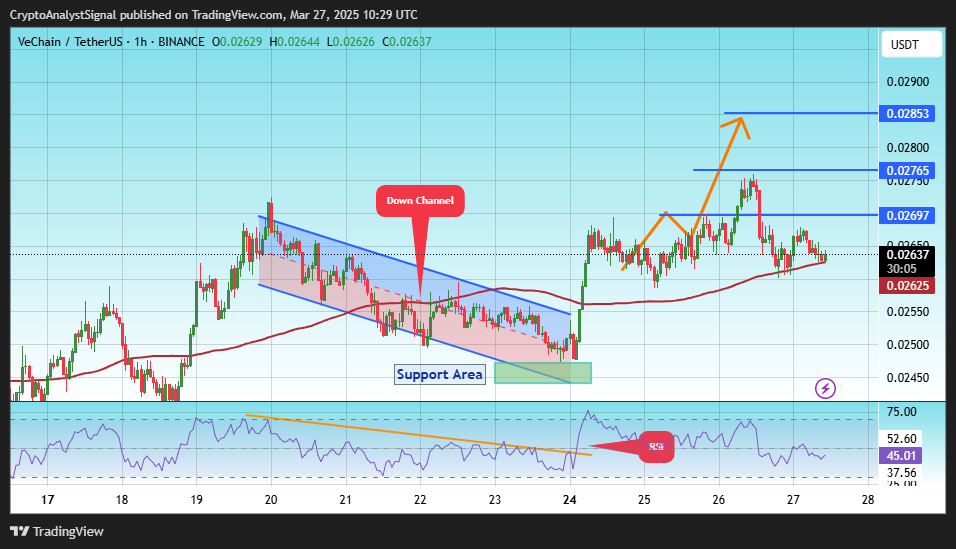Click the 75.00 RSI axis label
The width and height of the screenshot is (956, 549).
[x=901, y=412]
